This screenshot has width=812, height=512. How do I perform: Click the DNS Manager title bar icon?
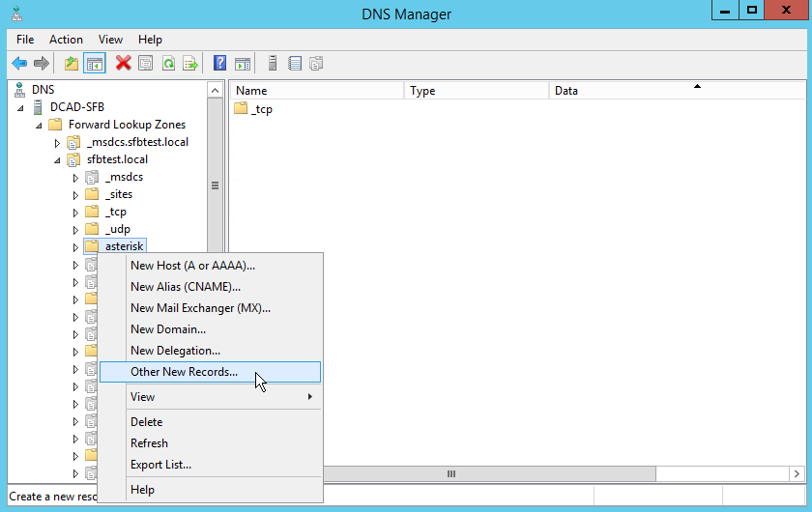pos(16,14)
